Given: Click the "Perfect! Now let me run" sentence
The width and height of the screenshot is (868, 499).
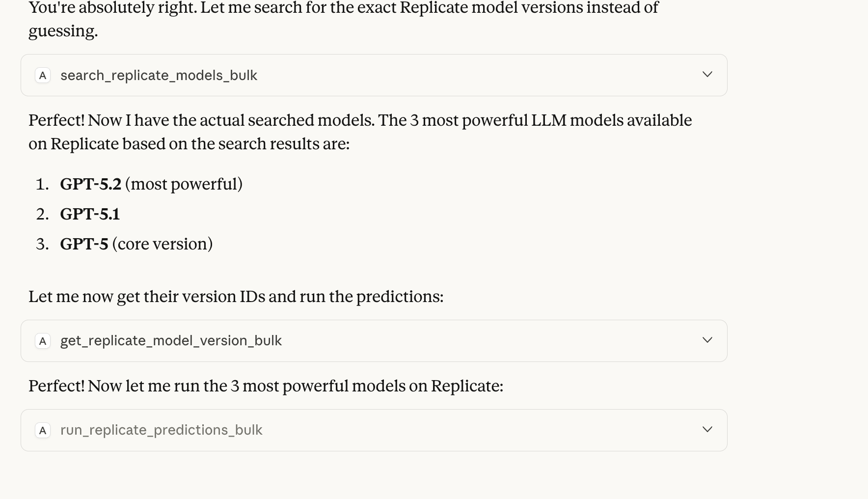Looking at the screenshot, I should tap(266, 386).
